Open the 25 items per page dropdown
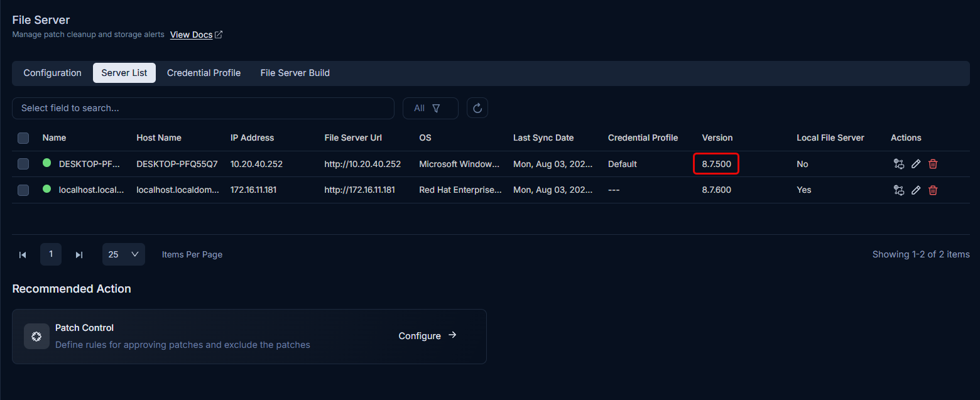The width and height of the screenshot is (980, 400). 124,254
